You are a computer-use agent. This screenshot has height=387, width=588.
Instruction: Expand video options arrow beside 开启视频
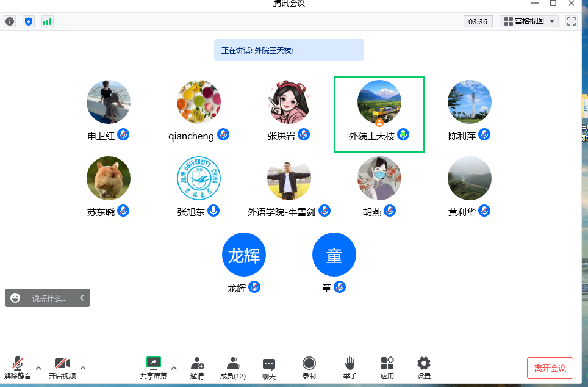83,368
